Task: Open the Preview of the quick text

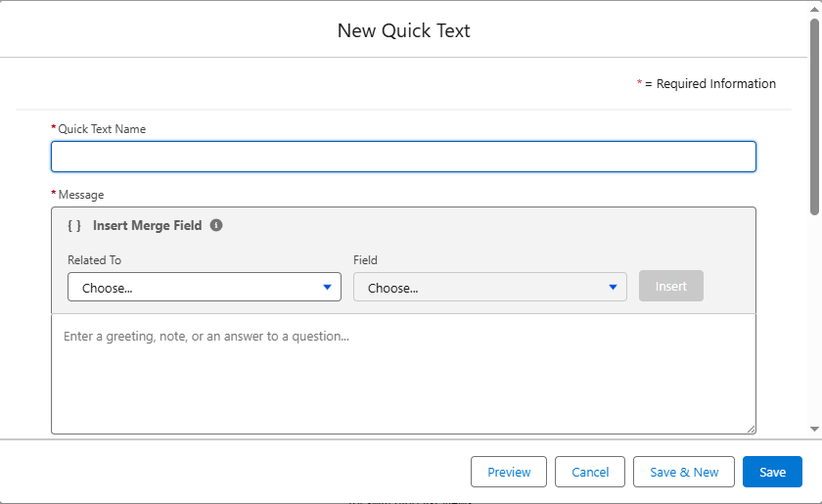Action: click(x=509, y=472)
